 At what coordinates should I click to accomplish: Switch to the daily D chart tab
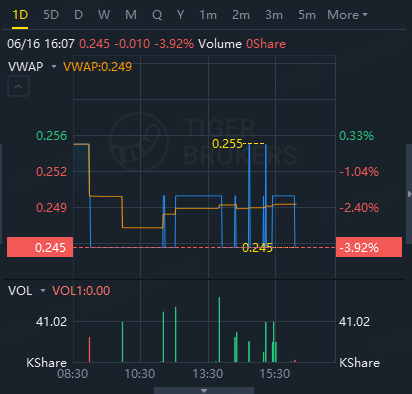click(78, 15)
